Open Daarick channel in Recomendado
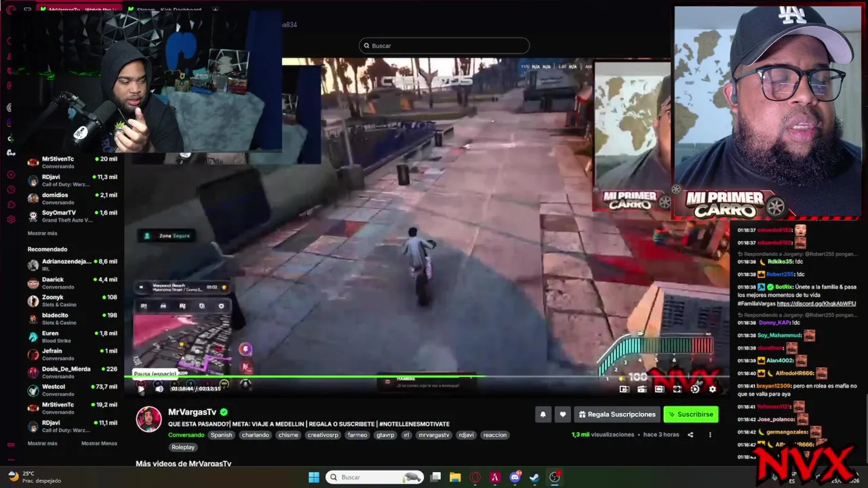This screenshot has height=488, width=868. (x=73, y=283)
